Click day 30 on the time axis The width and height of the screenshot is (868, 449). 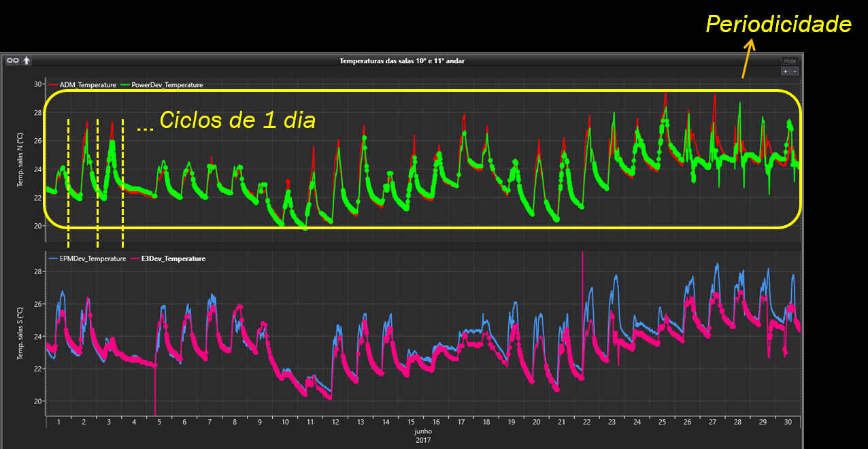tap(788, 422)
